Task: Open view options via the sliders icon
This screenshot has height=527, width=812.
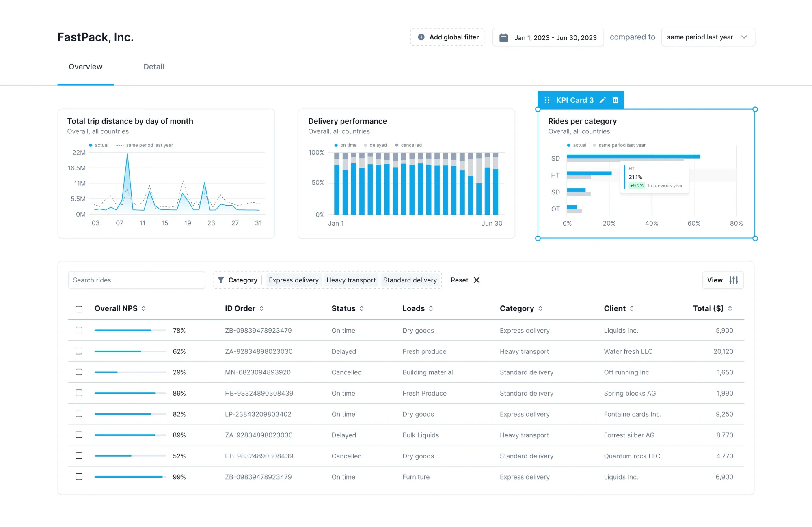Action: click(x=734, y=280)
